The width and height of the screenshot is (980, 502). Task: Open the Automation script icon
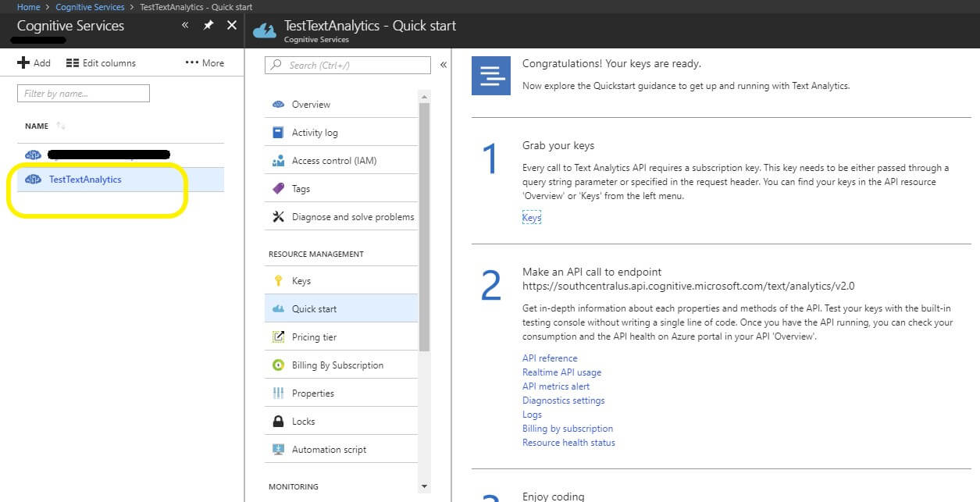[278, 450]
